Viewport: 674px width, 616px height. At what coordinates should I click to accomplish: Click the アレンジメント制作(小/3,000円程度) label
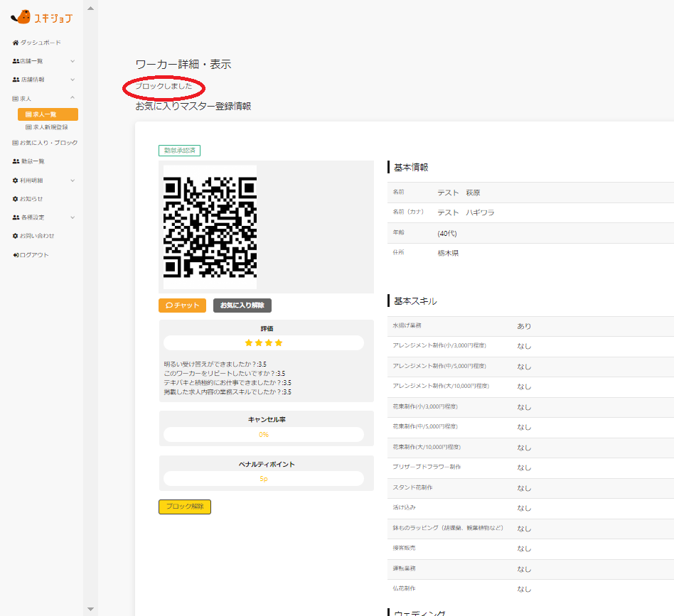click(439, 345)
